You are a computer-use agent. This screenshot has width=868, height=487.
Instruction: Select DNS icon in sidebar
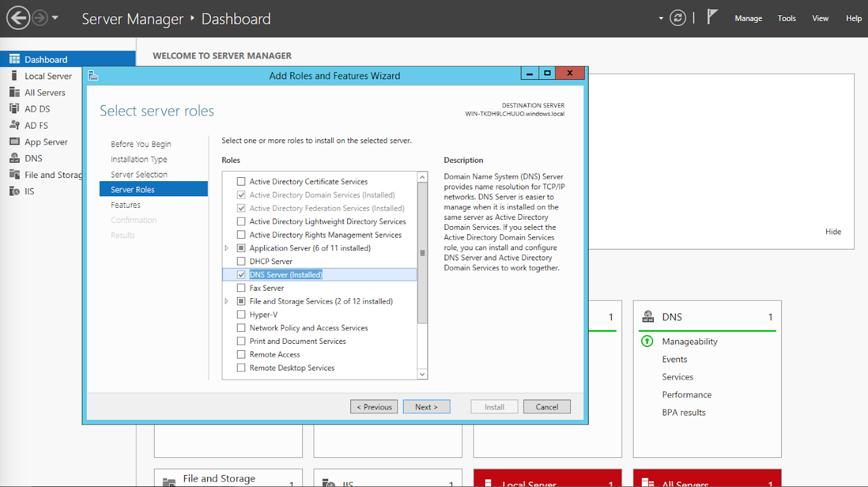[x=15, y=158]
